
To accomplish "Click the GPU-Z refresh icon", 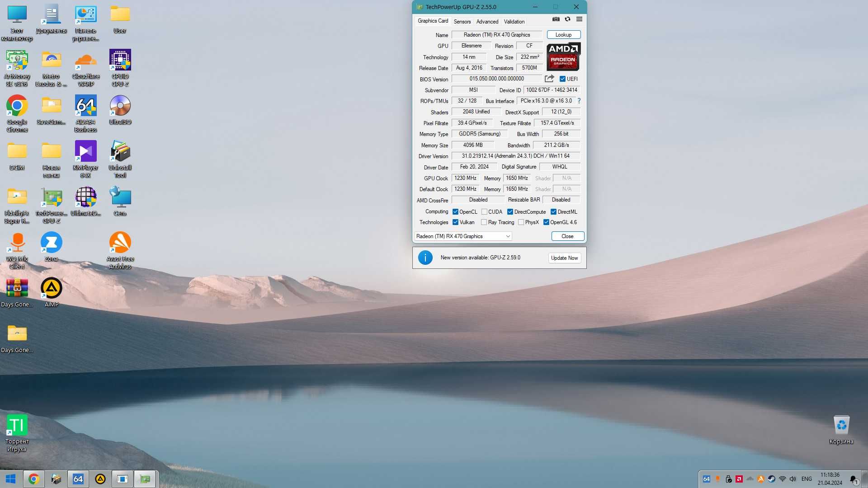I will [x=568, y=19].
